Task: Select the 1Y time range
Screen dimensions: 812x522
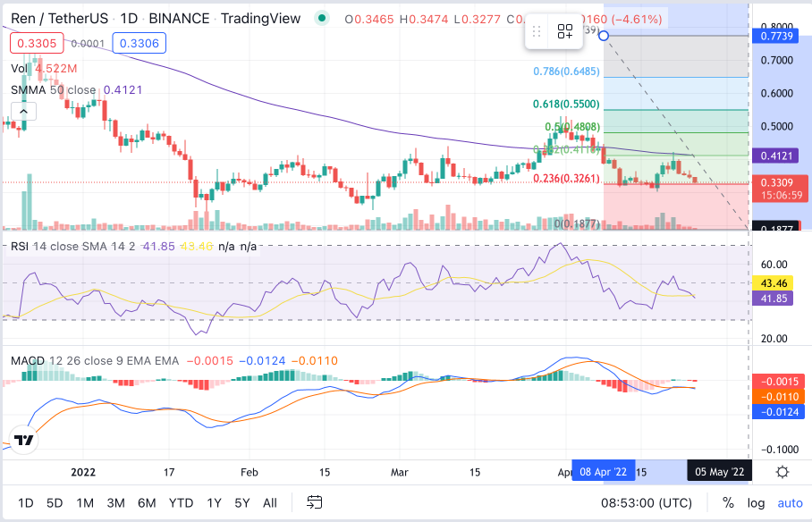Action: [x=214, y=503]
